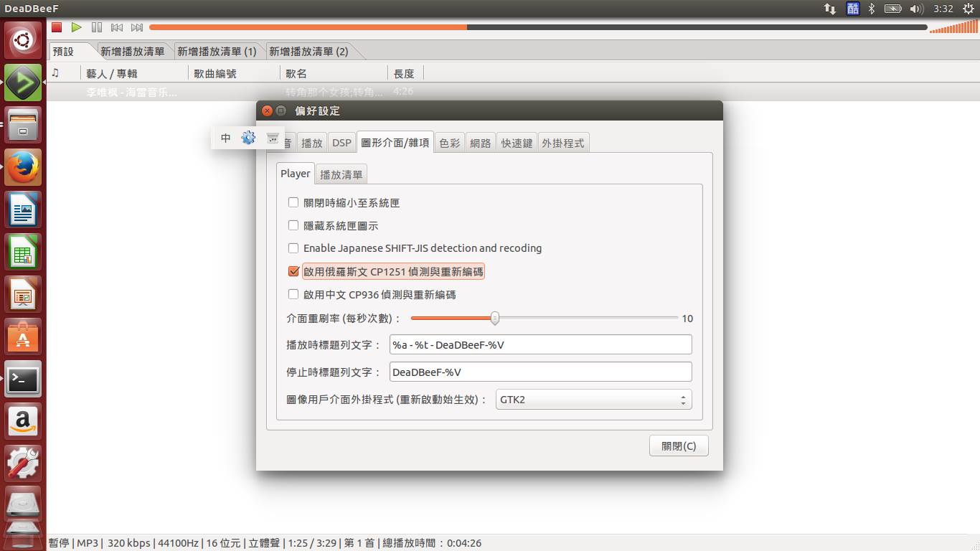Open the battery indicator menu
Viewport: 980px width, 551px height.
(x=893, y=9)
